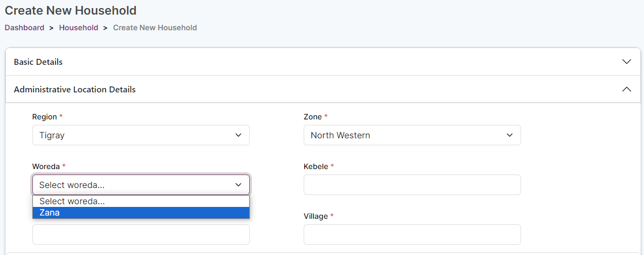
Task: Click the Woreda dropdown arrow icon
Action: coord(238,185)
